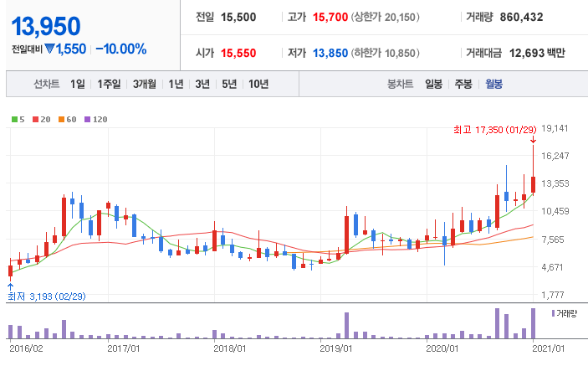Click the 하한가 10,850 text

[x=385, y=54]
